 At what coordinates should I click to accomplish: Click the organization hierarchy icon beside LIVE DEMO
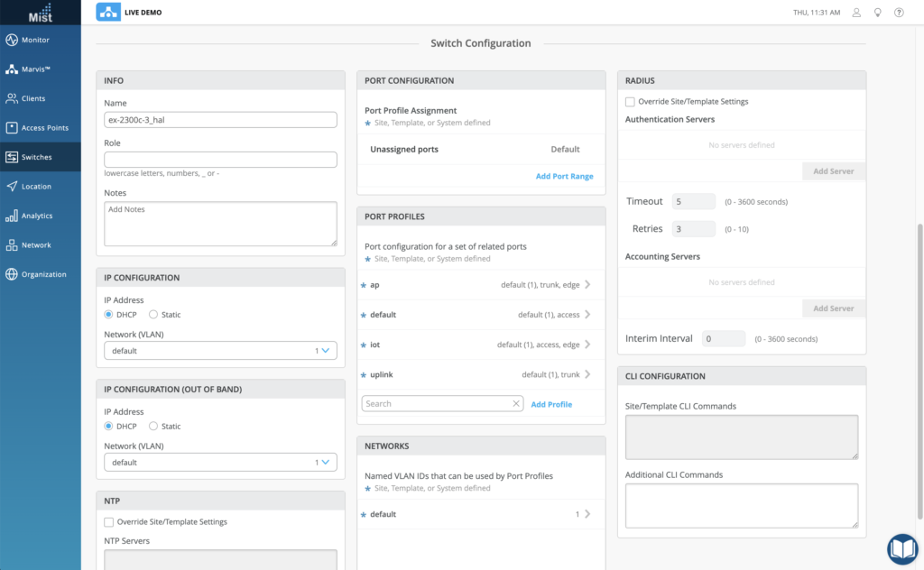pyautogui.click(x=107, y=13)
